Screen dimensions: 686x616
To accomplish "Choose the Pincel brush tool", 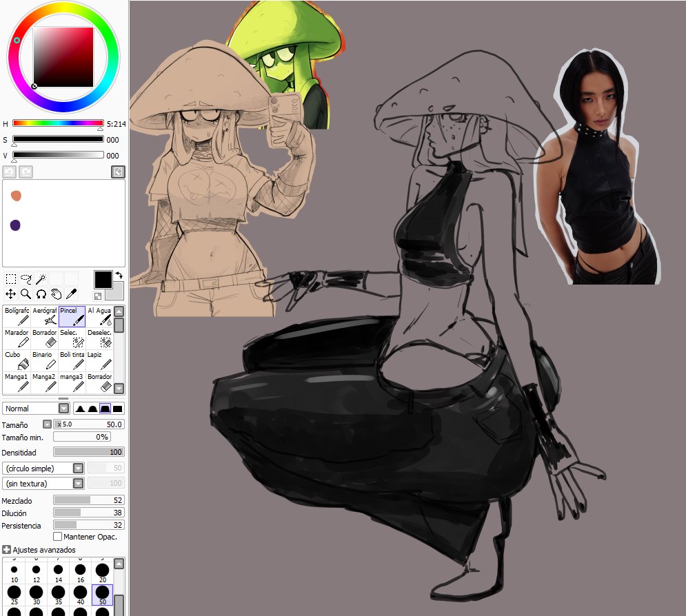I will pyautogui.click(x=72, y=316).
